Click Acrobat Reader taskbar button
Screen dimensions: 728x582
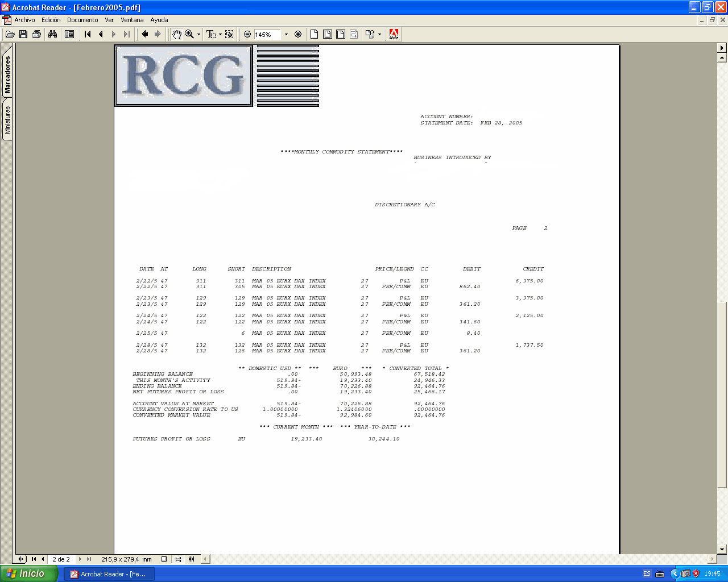[109, 574]
